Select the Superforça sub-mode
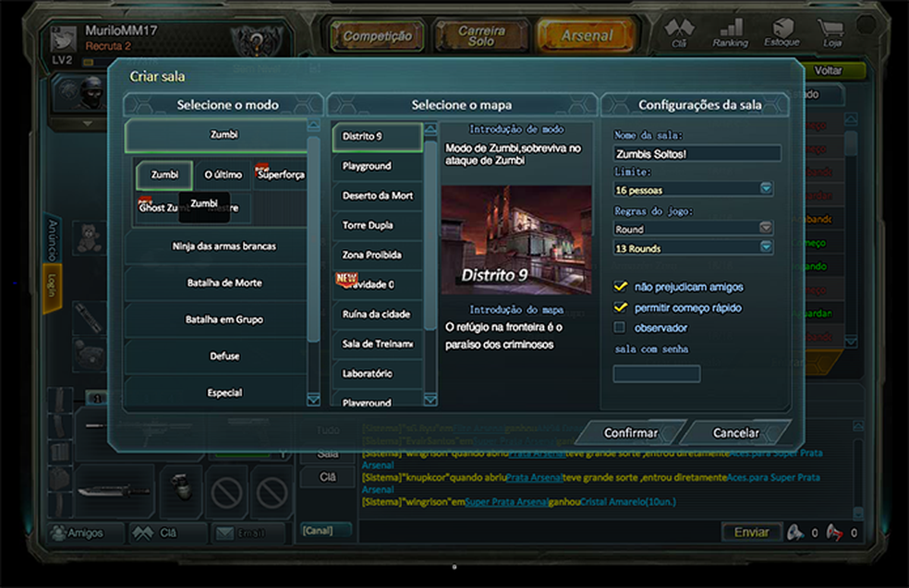The image size is (909, 588). click(280, 175)
